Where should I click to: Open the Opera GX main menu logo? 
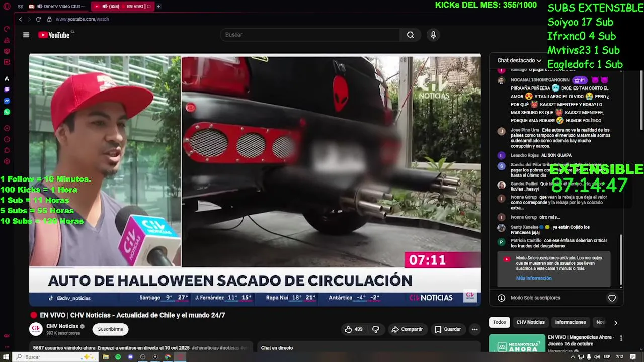pyautogui.click(x=7, y=6)
